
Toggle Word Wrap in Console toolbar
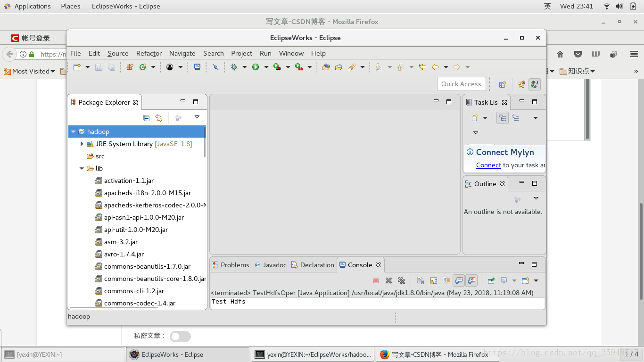[446, 280]
